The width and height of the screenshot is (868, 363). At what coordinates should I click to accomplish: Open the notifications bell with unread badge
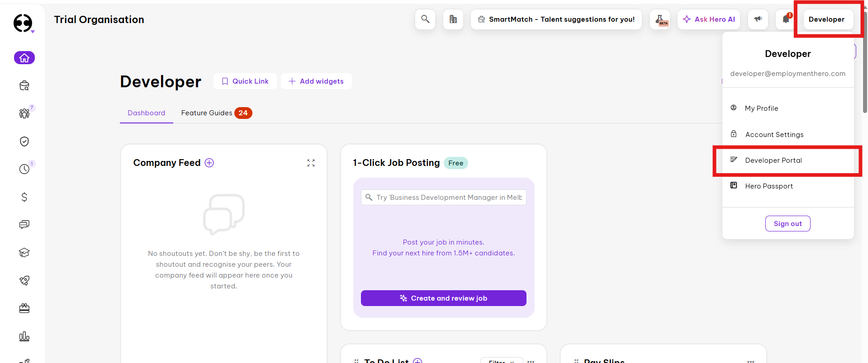coord(785,19)
